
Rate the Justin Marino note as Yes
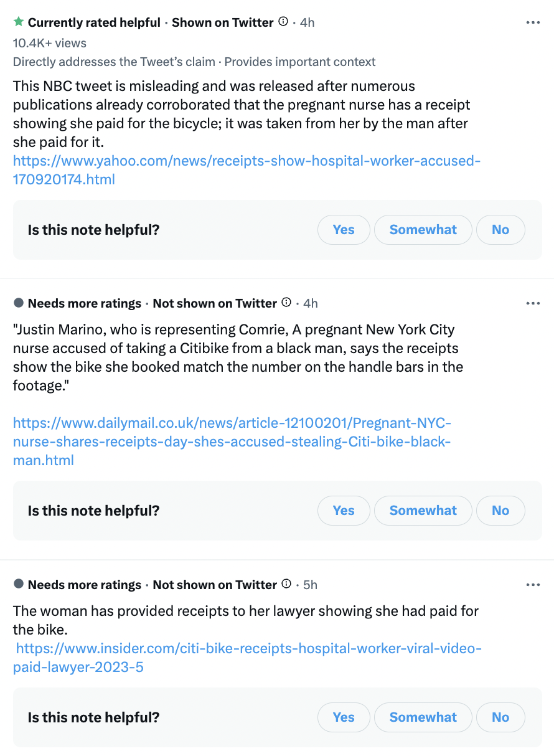344,511
